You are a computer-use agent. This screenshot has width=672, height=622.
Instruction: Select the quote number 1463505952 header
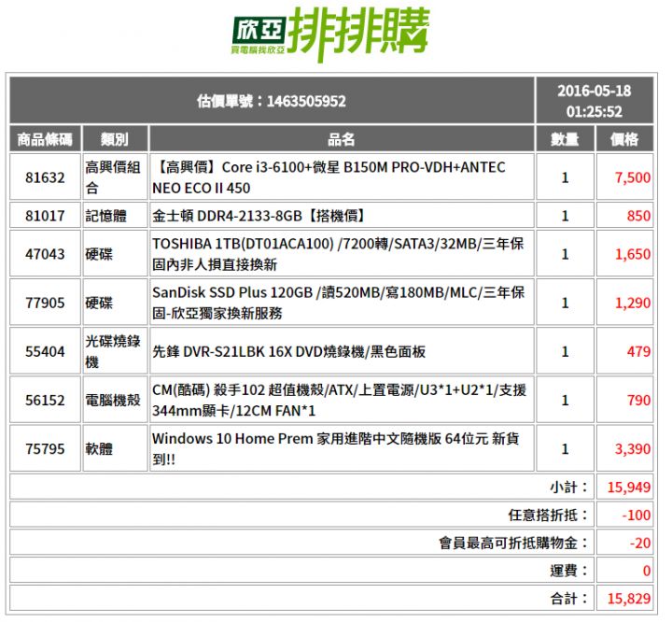(x=272, y=101)
